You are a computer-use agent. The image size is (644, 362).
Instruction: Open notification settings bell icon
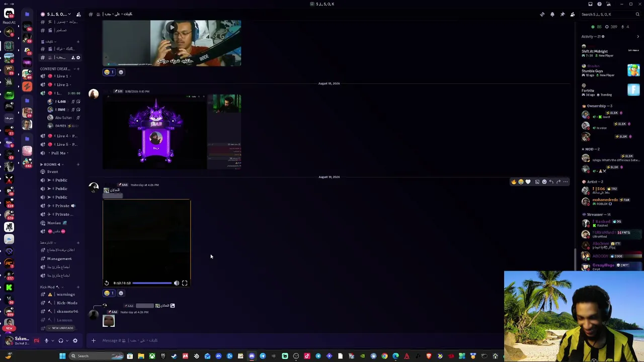pyautogui.click(x=552, y=14)
